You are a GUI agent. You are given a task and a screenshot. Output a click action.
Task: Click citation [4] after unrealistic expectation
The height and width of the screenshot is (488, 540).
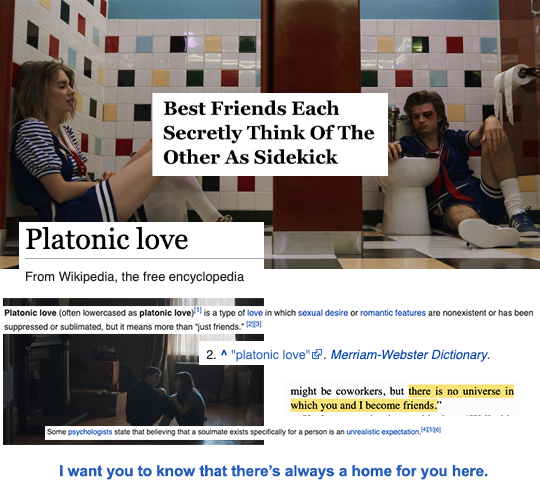click(x=424, y=430)
